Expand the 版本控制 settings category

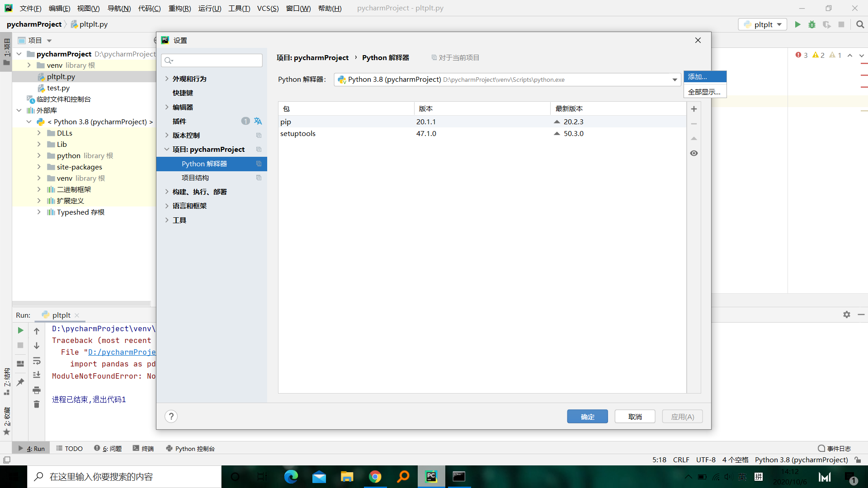(x=166, y=135)
